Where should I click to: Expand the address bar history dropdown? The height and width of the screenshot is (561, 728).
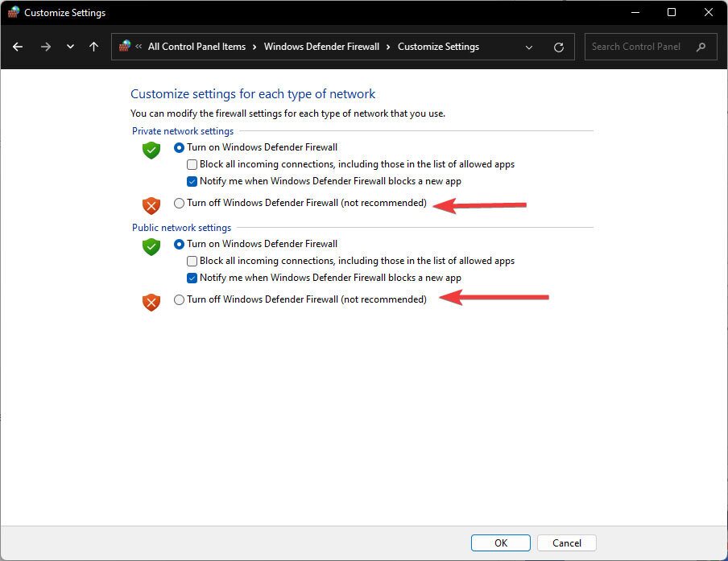coord(529,47)
